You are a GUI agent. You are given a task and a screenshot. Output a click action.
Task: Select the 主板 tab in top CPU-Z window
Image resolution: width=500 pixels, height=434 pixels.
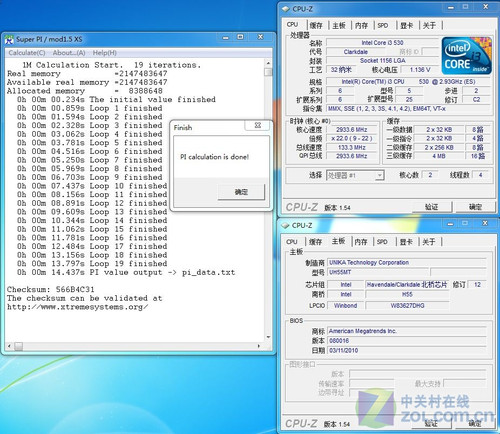tap(339, 25)
